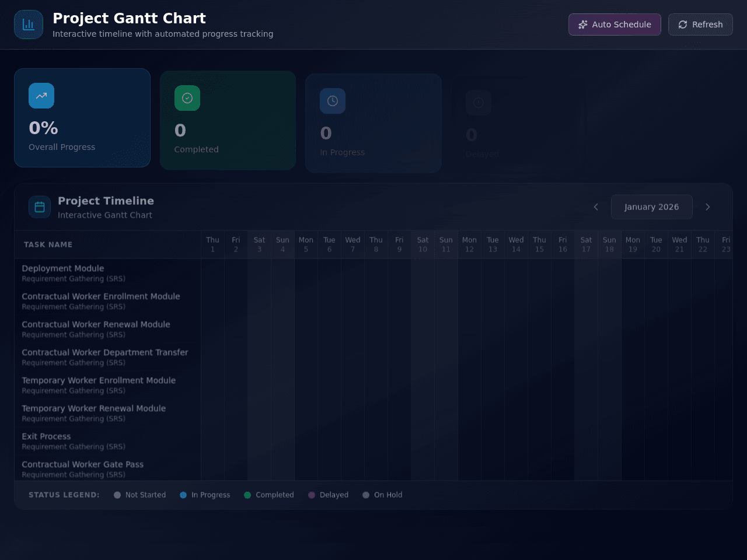Click the Mon 12 date header
Viewport: 747px width, 560px height.
point(469,244)
